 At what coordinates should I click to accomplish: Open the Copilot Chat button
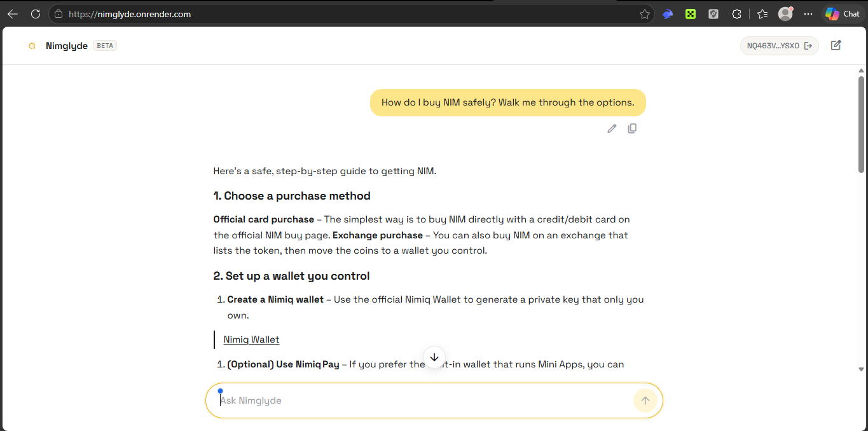click(x=843, y=14)
